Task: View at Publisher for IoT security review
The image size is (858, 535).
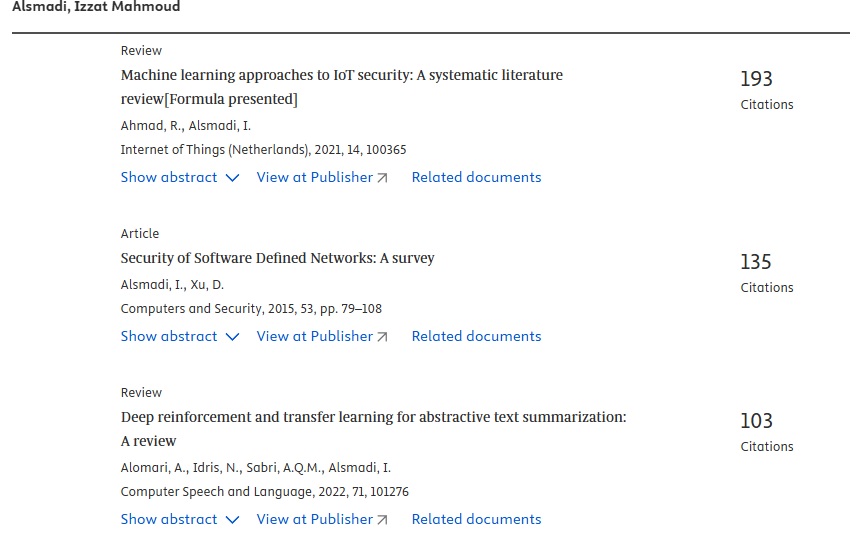Action: (314, 177)
